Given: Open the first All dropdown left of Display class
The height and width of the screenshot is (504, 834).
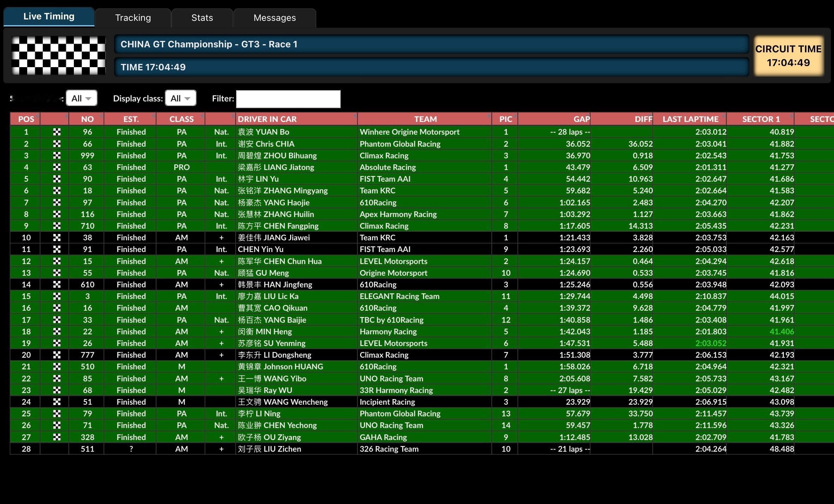Looking at the screenshot, I should pos(82,98).
